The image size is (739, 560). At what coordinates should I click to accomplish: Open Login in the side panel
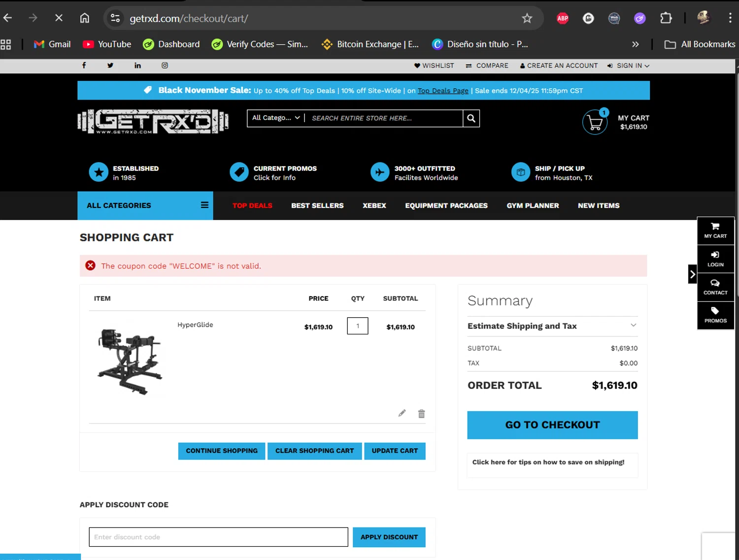pos(715,259)
